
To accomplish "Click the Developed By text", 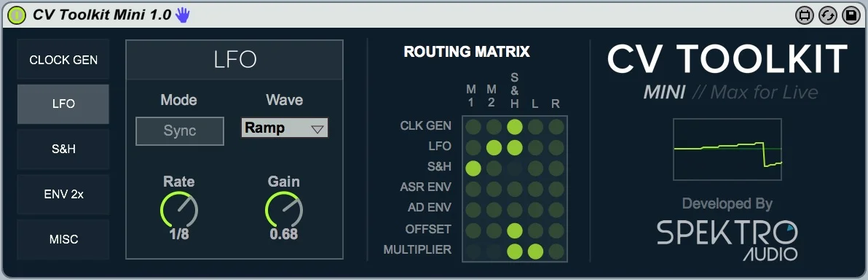I will (727, 203).
